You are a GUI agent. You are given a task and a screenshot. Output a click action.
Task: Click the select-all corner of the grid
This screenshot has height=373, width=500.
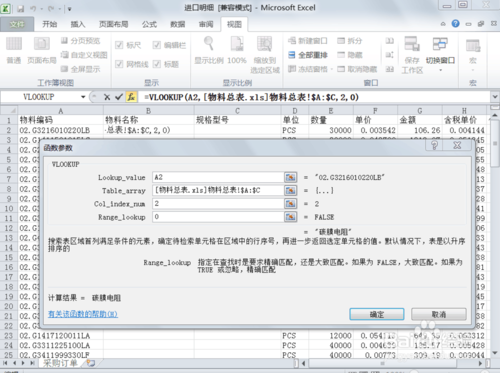[9, 110]
